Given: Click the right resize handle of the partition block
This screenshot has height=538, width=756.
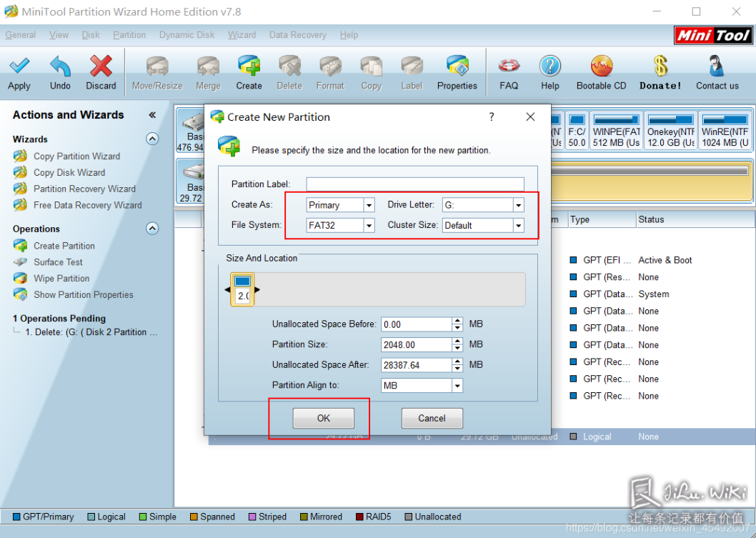Looking at the screenshot, I should (x=257, y=289).
